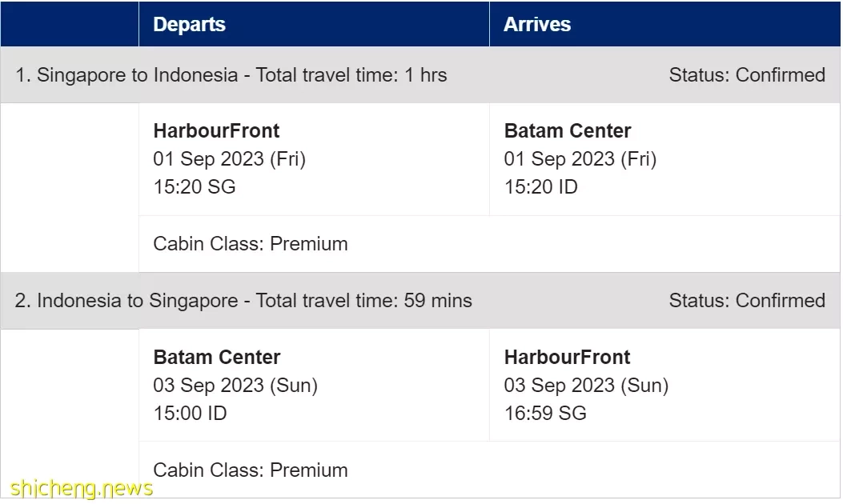
Task: Click the first trip's Status: Confirmed label
Action: coord(747,74)
